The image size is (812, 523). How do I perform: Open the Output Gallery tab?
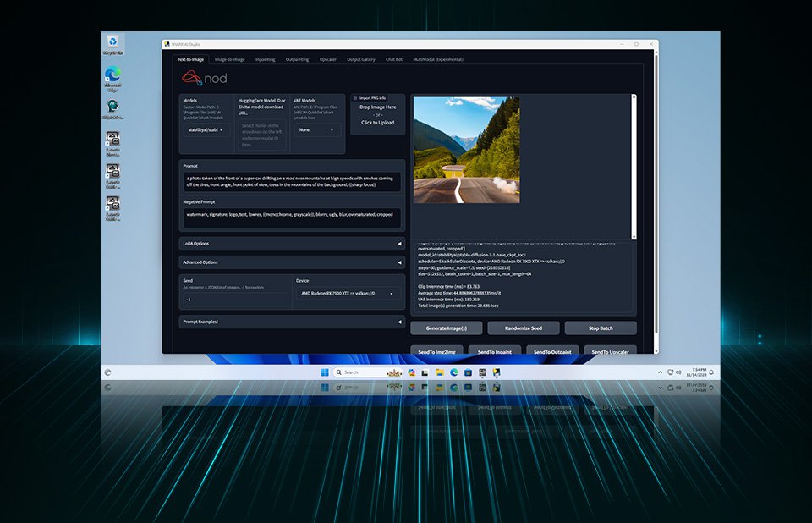tap(360, 59)
